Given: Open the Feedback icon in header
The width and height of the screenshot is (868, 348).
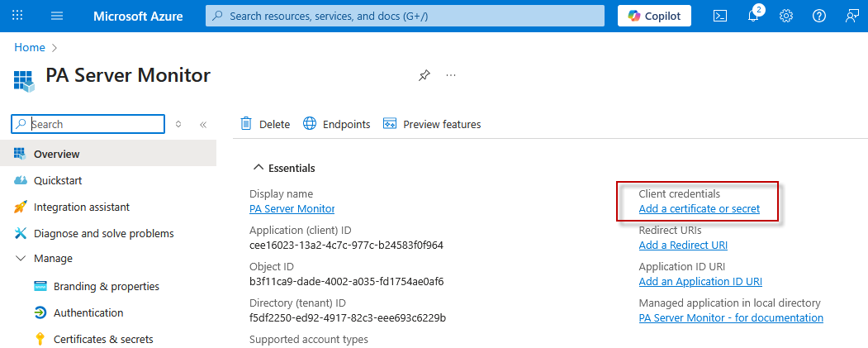Looking at the screenshot, I should [x=851, y=16].
